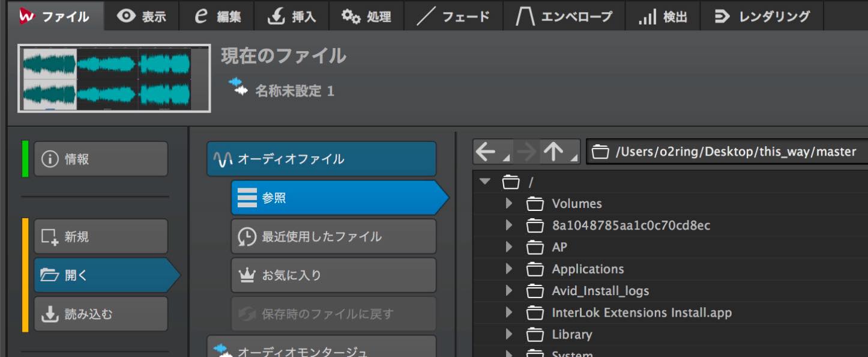Click the clock icon in 最近使用したファイル
This screenshot has width=868, height=357.
[x=247, y=237]
